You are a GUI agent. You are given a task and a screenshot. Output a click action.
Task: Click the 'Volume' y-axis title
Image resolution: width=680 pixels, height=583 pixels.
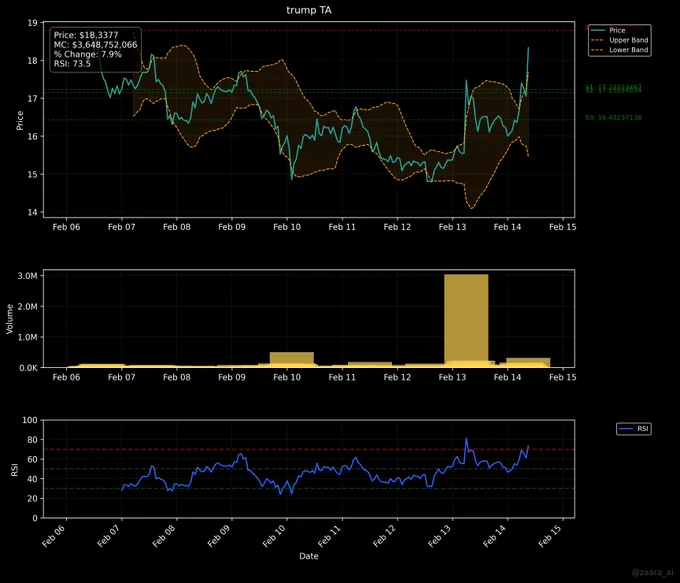(x=10, y=319)
